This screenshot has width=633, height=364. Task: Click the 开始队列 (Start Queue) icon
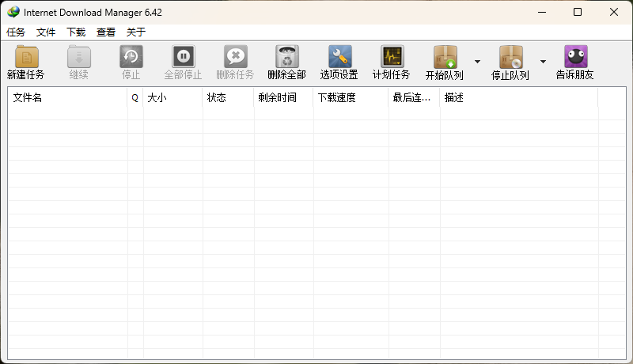point(445,58)
